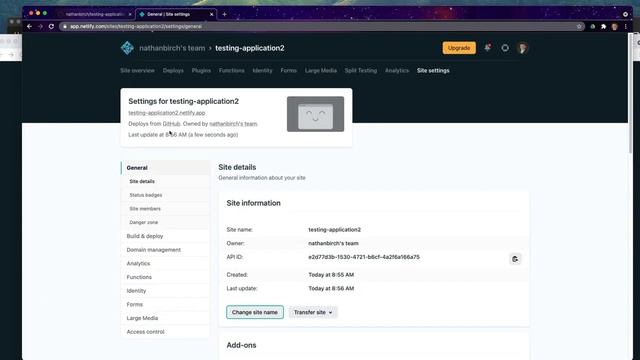640x360 pixels.
Task: Open Access control settings
Action: point(165,332)
